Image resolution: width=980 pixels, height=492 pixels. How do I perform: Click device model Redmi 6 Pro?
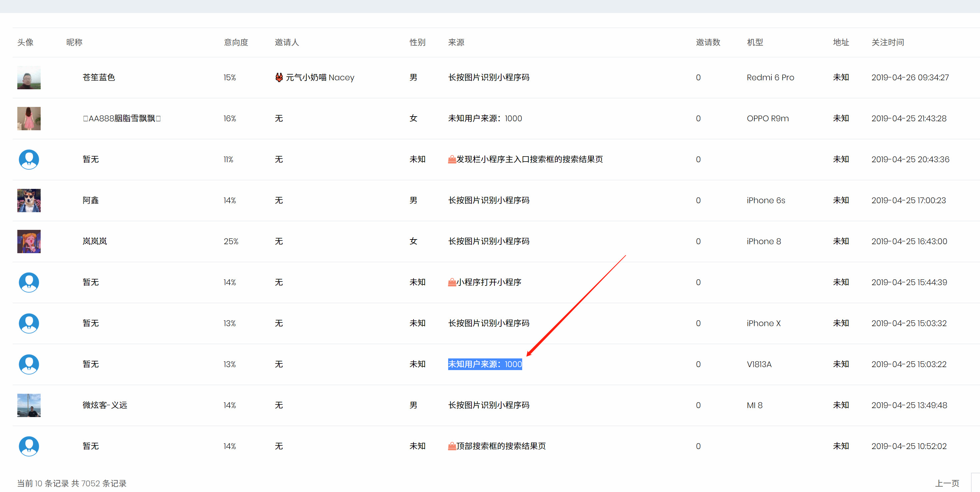(770, 78)
